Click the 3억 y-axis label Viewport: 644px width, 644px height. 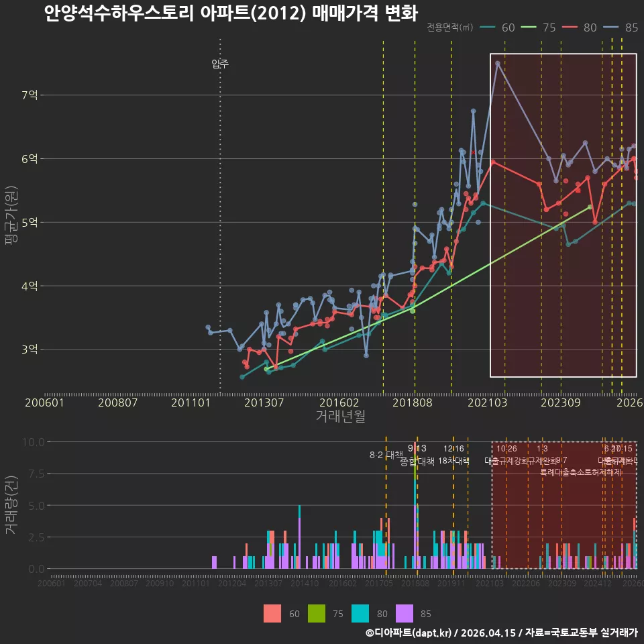[30, 350]
